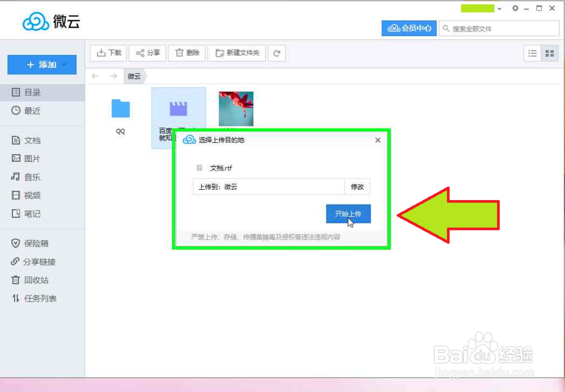Go forward with the right arrow
The image size is (565, 392).
click(x=114, y=76)
